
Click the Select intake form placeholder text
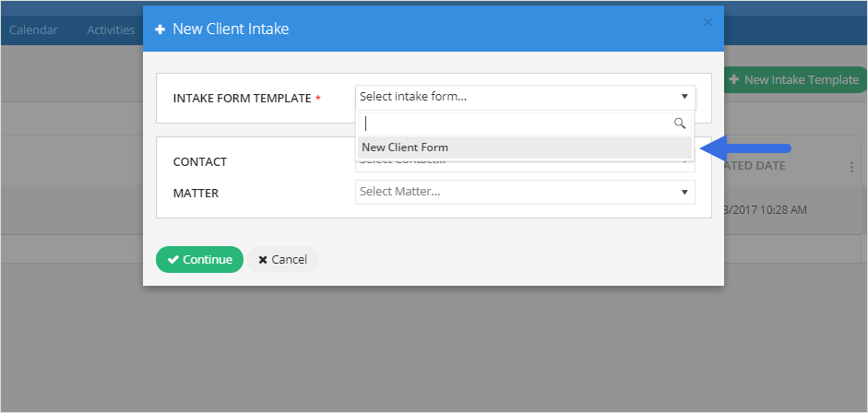point(413,97)
